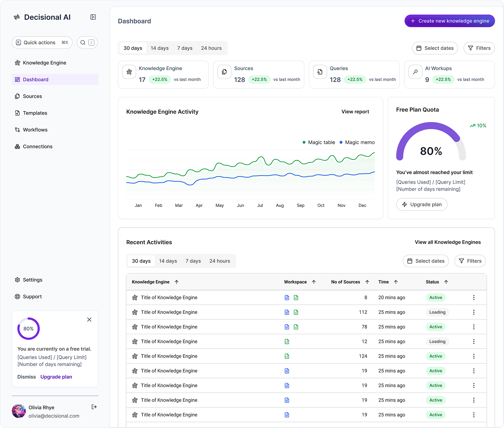Select Recent Activities 7 days tab
Viewport: 504px width, 428px height.
(x=193, y=261)
